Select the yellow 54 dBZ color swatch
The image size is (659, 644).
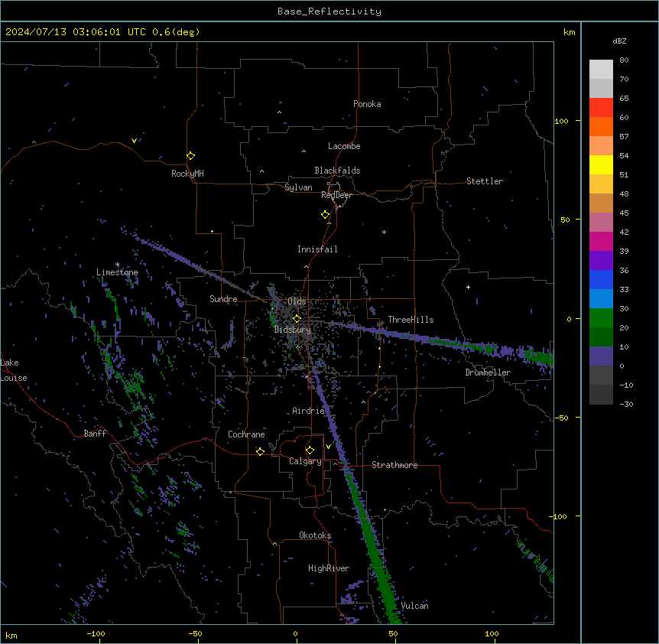click(601, 164)
